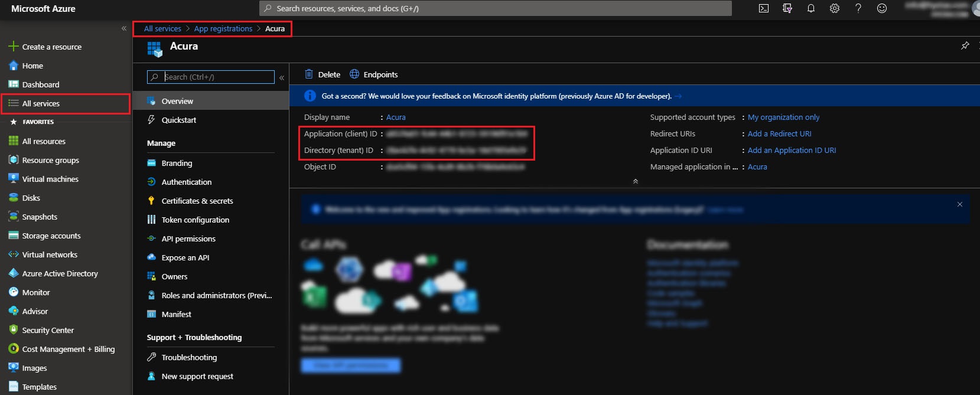Open the feedback smiley icon
Image resolution: width=980 pixels, height=395 pixels.
pyautogui.click(x=882, y=8)
